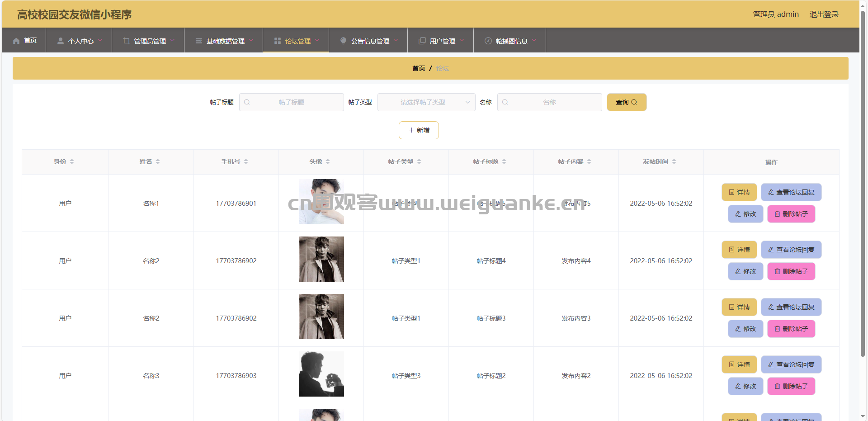868x421 pixels.
Task: Click the 新增 add button
Action: pos(419,130)
